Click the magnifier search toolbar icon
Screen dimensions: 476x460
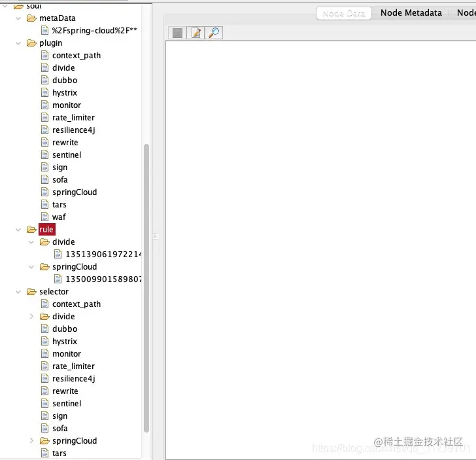214,33
